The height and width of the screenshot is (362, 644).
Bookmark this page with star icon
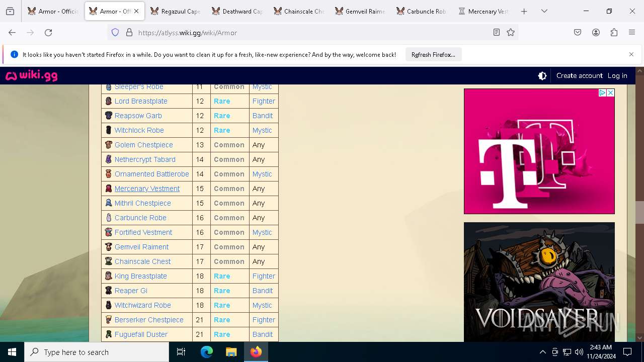tap(511, 33)
